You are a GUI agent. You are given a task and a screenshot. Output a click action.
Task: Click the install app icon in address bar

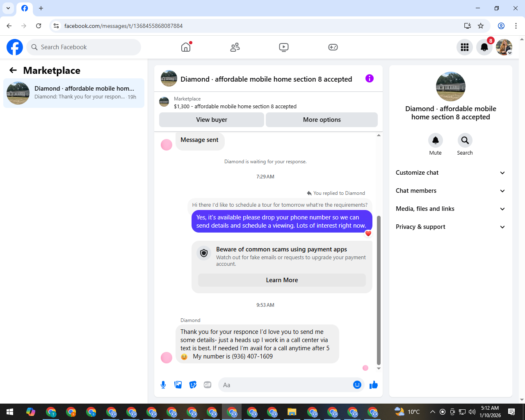[467, 26]
